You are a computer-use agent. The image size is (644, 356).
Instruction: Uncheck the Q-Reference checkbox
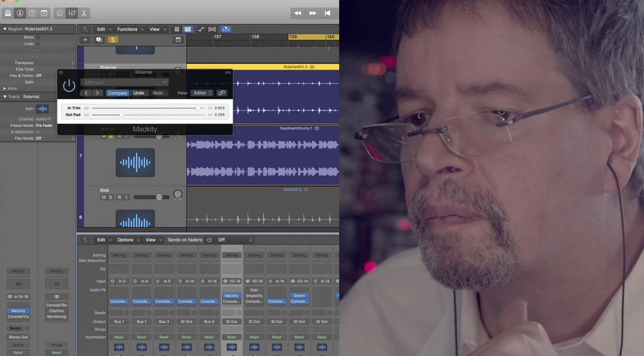tap(39, 131)
